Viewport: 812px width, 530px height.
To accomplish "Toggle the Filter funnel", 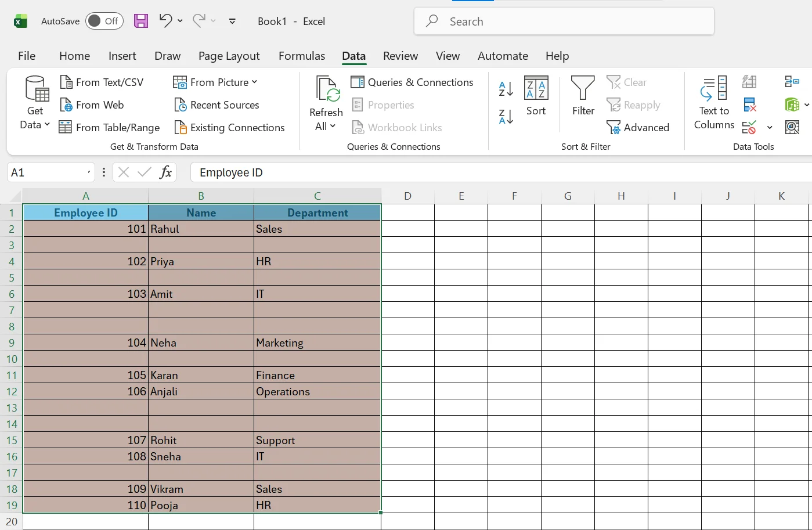I will tap(583, 96).
